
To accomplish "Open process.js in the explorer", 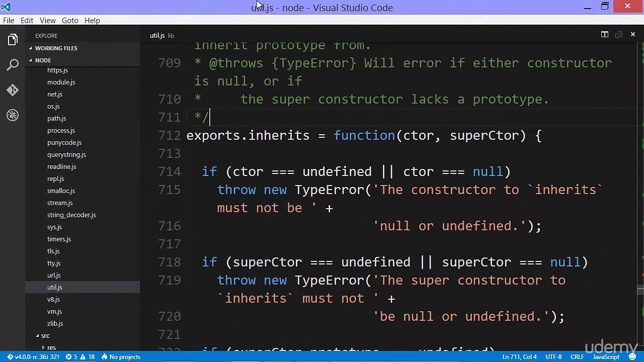I will pos(61,131).
